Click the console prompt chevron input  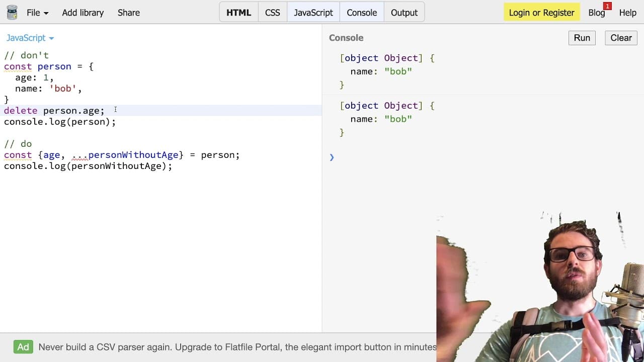tap(332, 157)
